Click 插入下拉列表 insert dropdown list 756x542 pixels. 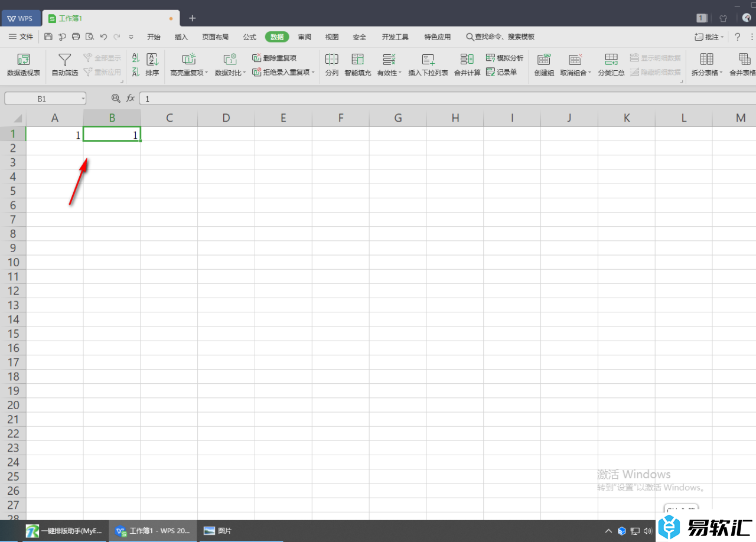click(x=428, y=65)
